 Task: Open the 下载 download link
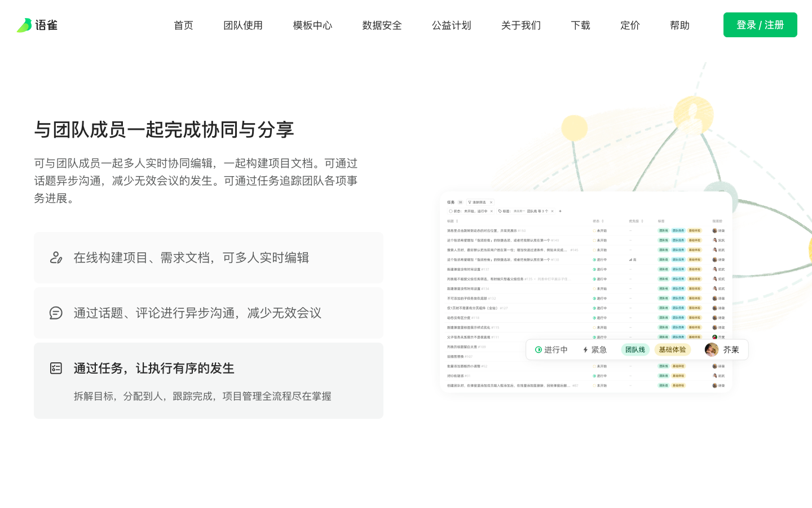580,25
